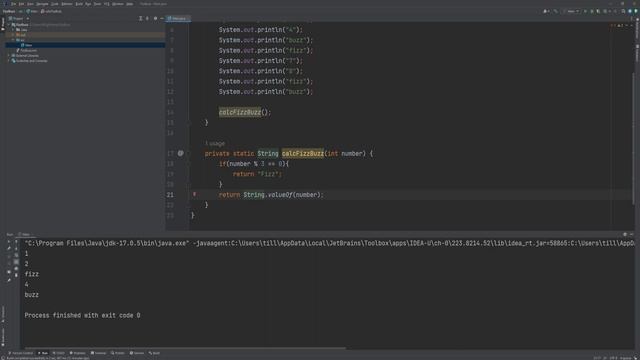Image resolution: width=640 pixels, height=360 pixels.
Task: Select the FizzBuzz.iml file
Action: (27, 50)
